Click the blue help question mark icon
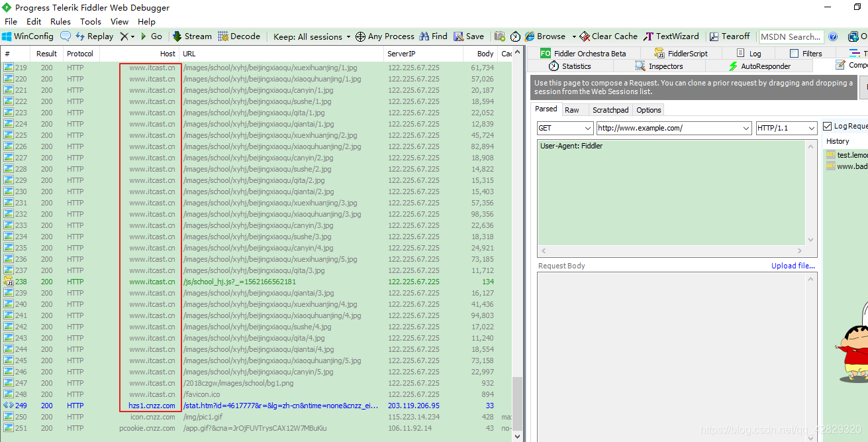This screenshot has height=442, width=868. [x=834, y=36]
